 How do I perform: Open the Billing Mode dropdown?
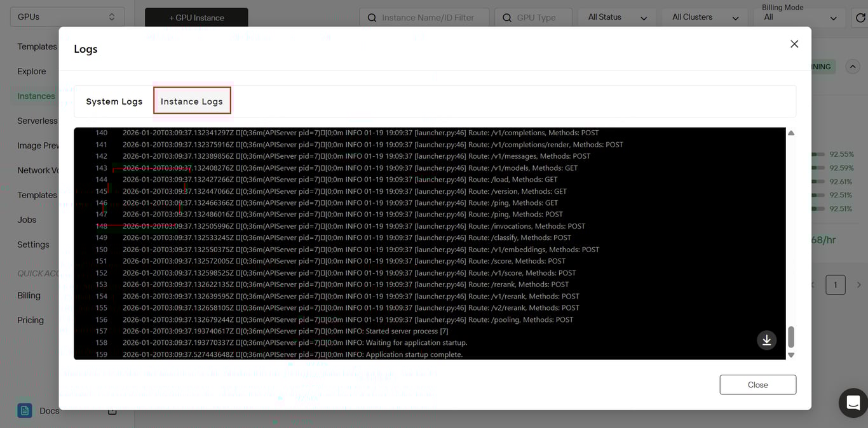coord(801,18)
